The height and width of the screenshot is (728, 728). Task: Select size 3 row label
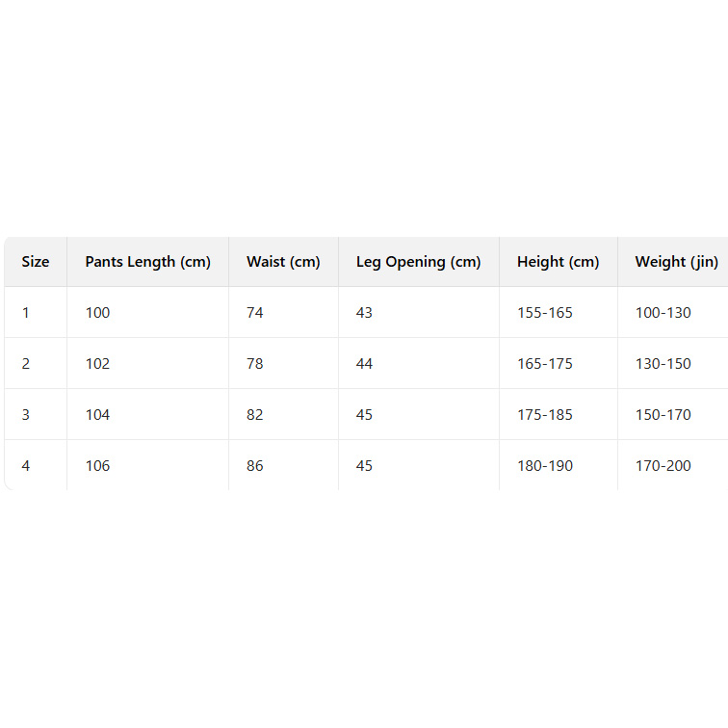coord(26,415)
